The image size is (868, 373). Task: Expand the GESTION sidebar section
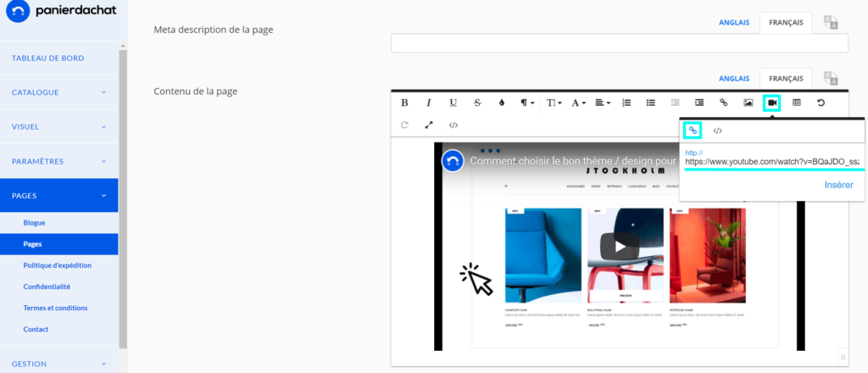point(58,364)
